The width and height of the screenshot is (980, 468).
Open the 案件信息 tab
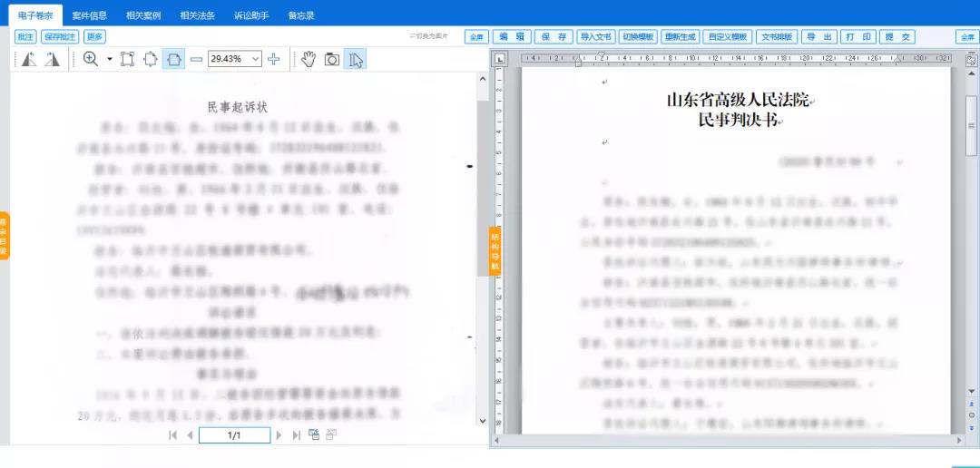click(x=89, y=15)
